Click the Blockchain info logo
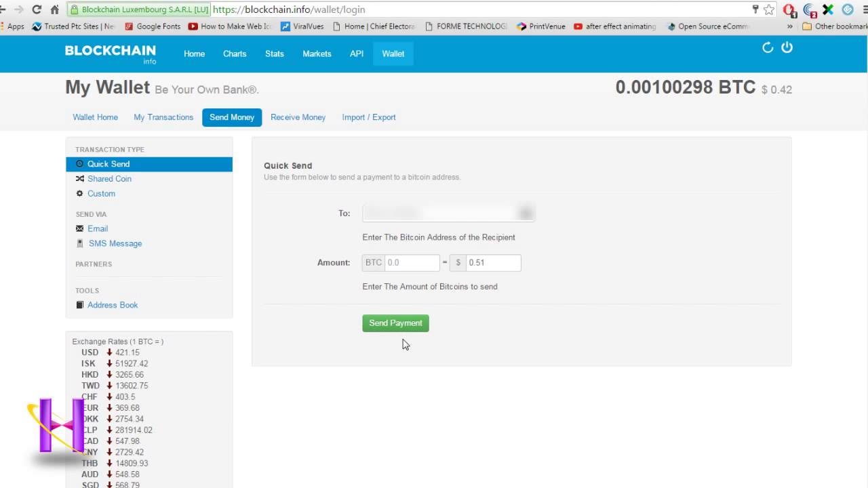The image size is (868, 488). 111,54
